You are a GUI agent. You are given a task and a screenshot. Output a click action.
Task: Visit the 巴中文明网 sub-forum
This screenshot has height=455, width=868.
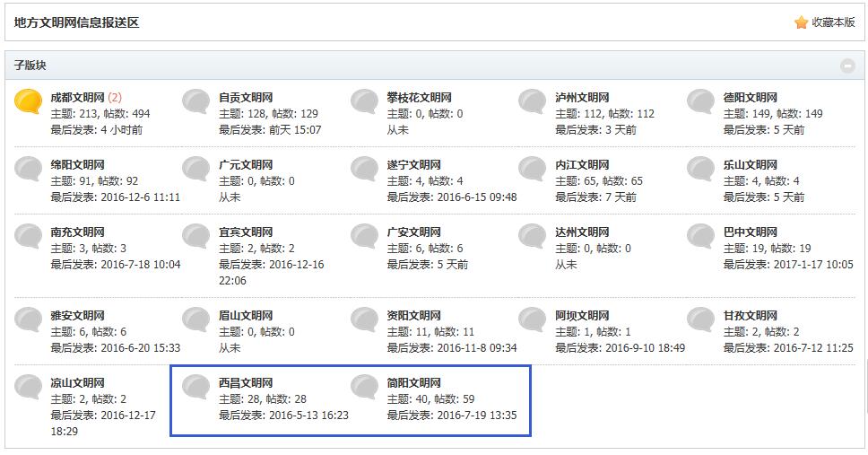pos(751,232)
